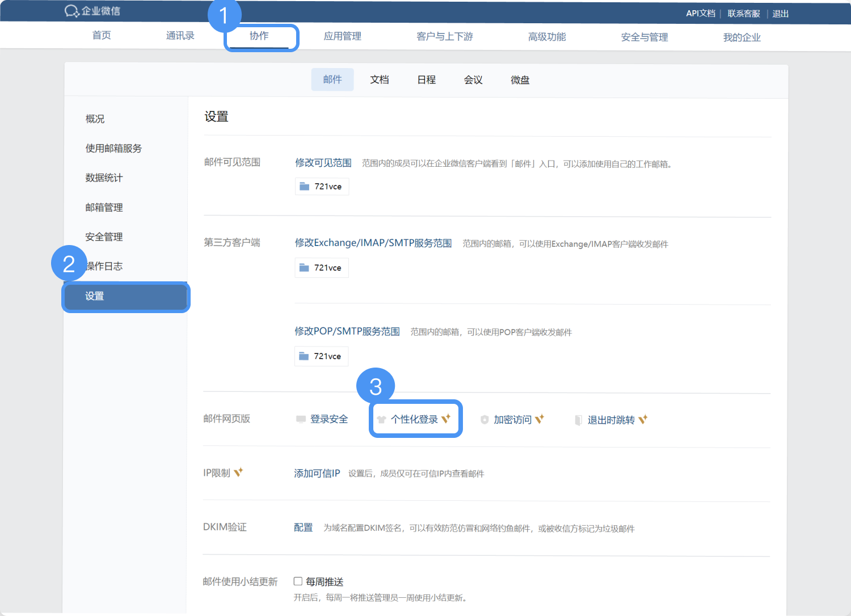Click the VIP badge next to 退出时跳转
Image resolution: width=851 pixels, height=616 pixels.
tap(643, 419)
